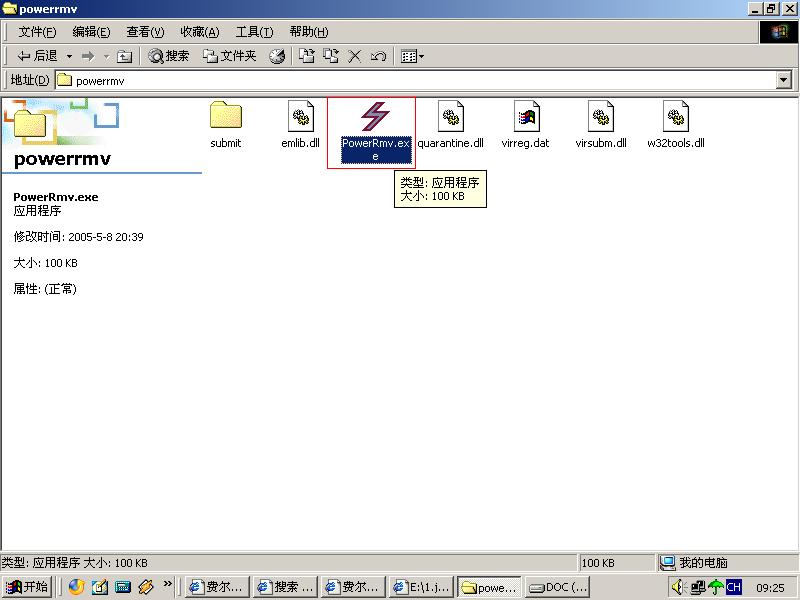The width and height of the screenshot is (800, 600).
Task: Click the Copy To toolbar icon
Action: pyautogui.click(x=331, y=56)
